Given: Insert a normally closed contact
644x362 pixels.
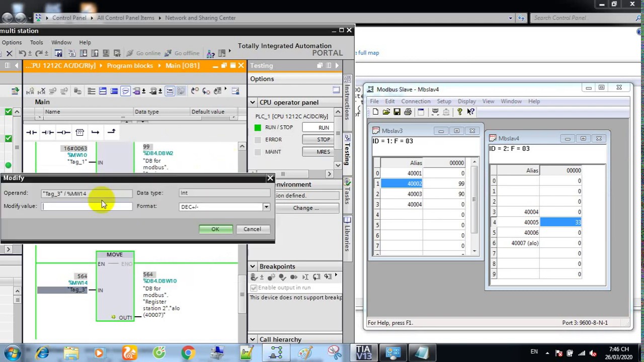Looking at the screenshot, I should click(x=47, y=132).
